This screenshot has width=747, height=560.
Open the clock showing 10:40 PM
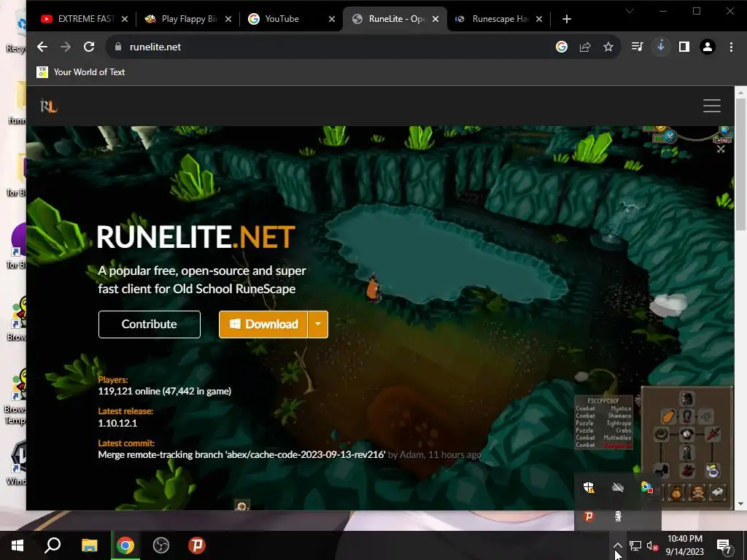pos(684,545)
